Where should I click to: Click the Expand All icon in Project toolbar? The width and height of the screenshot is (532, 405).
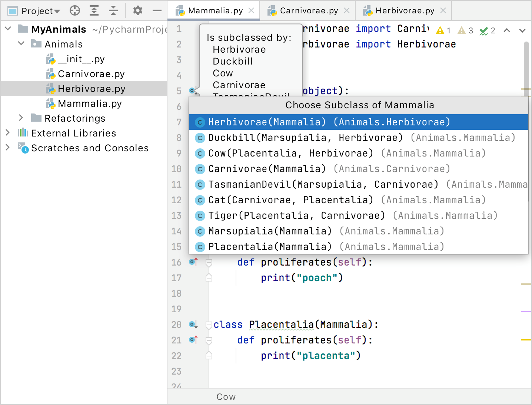point(94,11)
